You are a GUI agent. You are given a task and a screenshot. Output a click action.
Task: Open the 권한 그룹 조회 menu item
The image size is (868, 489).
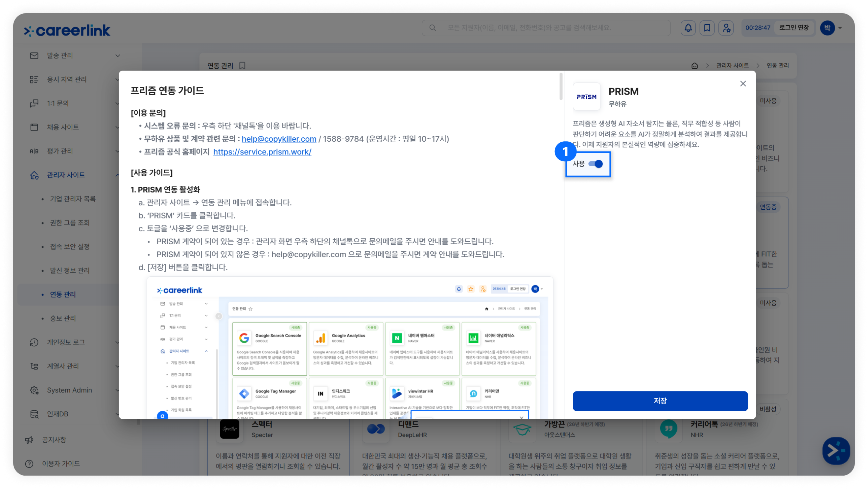tap(70, 223)
